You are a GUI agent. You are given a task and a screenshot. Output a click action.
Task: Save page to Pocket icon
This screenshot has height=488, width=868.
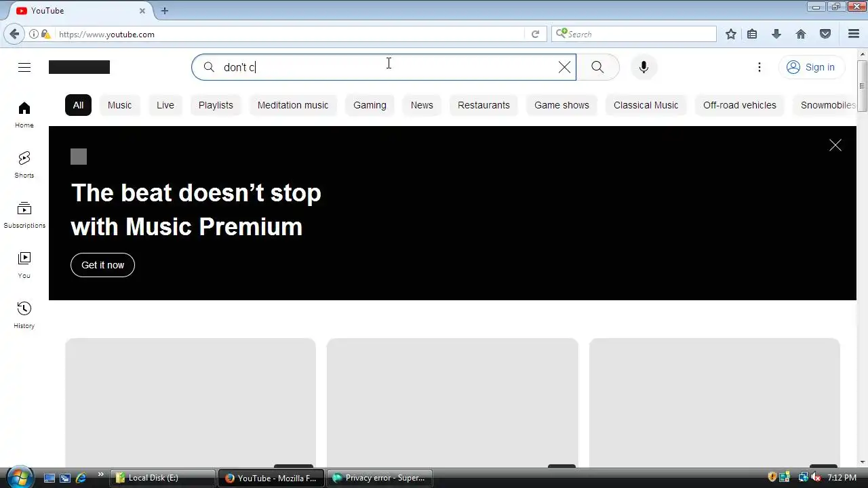coord(825,34)
